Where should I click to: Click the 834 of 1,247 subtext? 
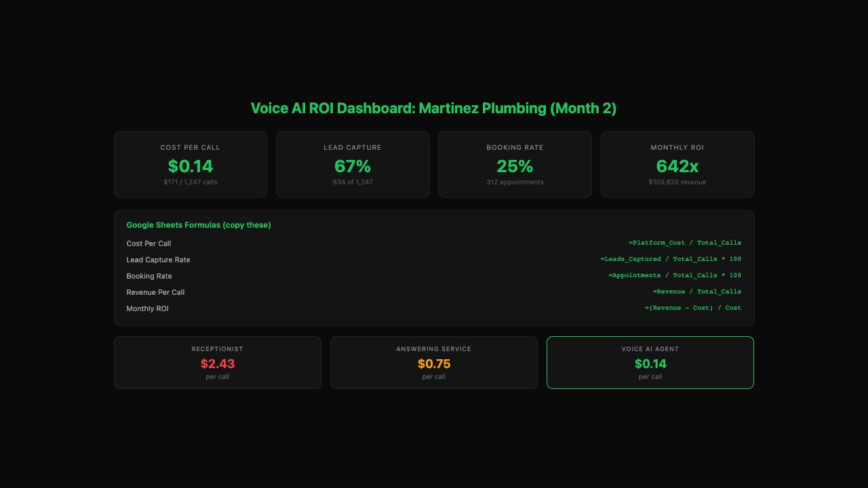353,182
